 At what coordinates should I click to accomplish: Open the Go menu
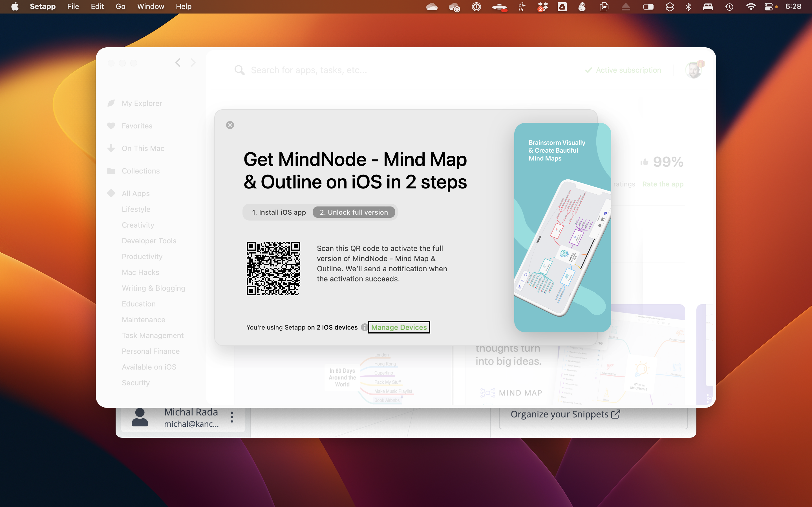point(120,6)
